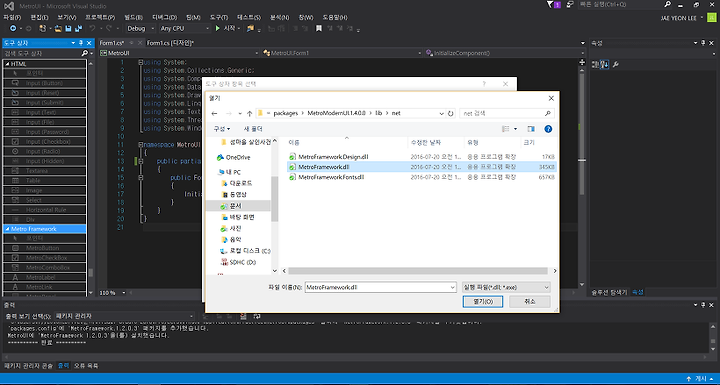Viewport: 720px width, 385px height.
Task: Collapse the Metro Framework group in Toolbox
Action: tap(7, 229)
